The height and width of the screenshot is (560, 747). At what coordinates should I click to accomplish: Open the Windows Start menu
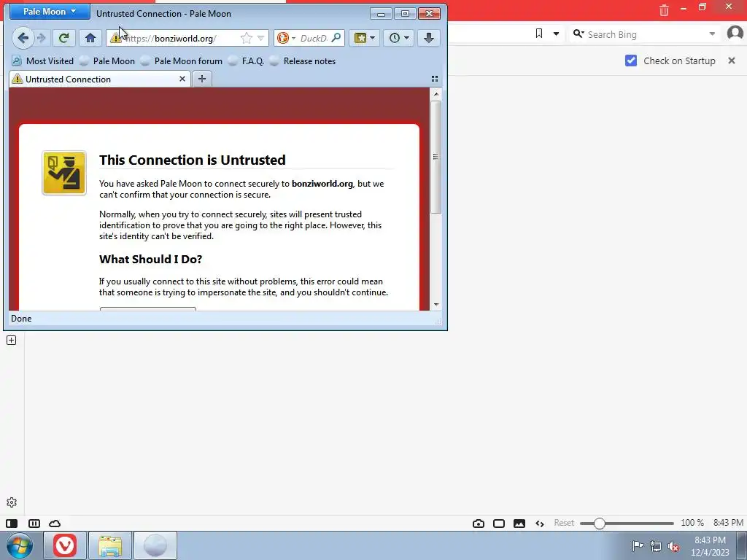coord(20,545)
